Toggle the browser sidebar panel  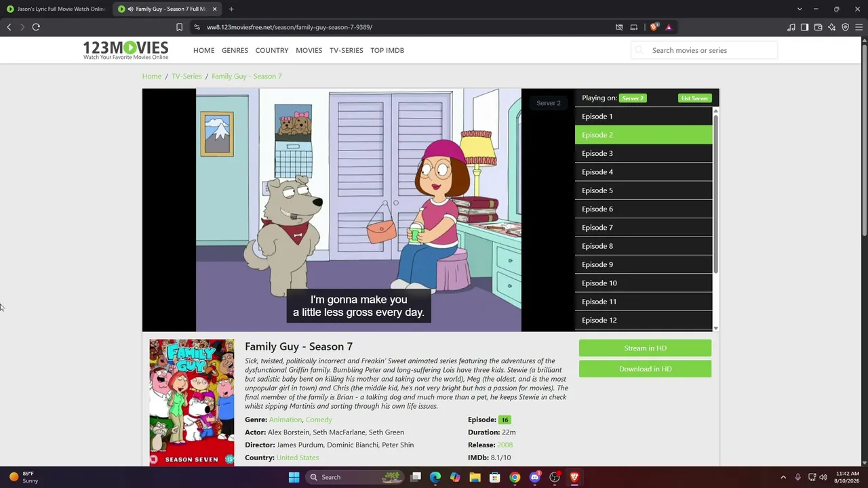(x=805, y=27)
